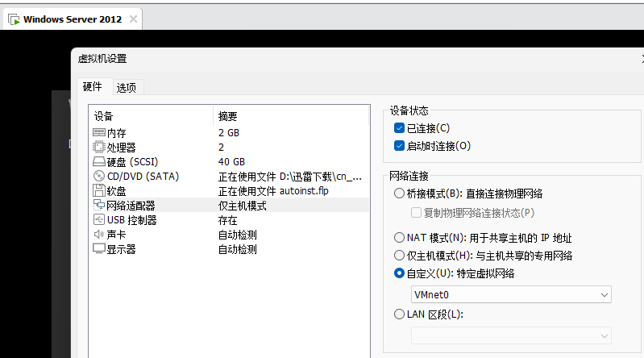Click the hard disk (SCSI) icon
The height and width of the screenshot is (358, 644).
pyautogui.click(x=99, y=161)
